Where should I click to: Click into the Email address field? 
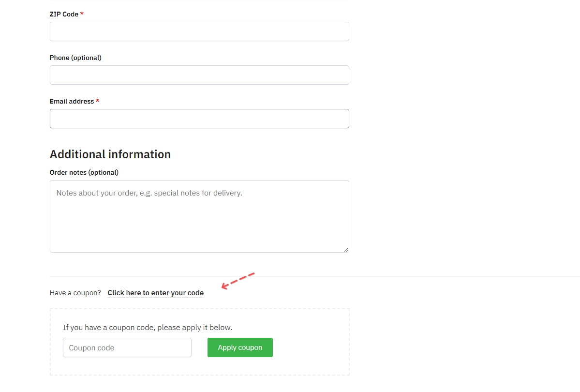point(199,119)
